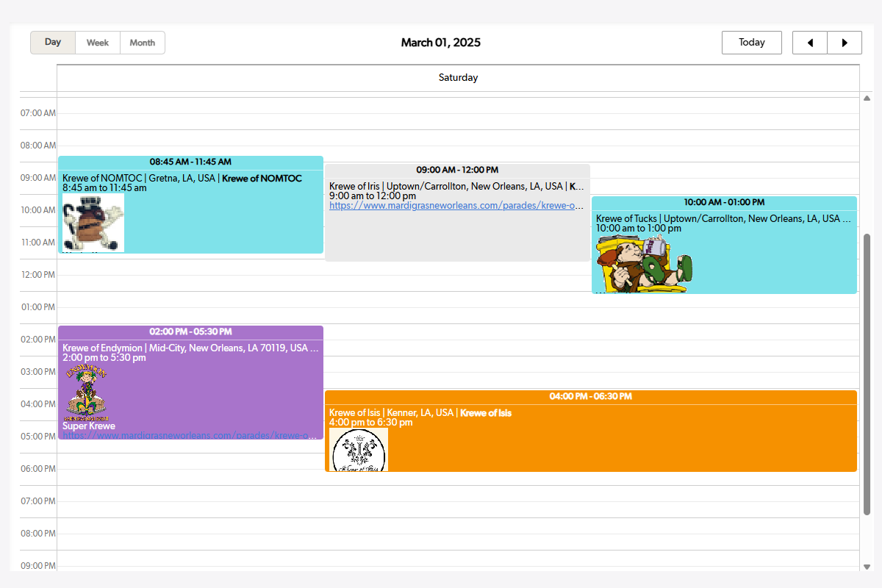The height and width of the screenshot is (588, 882).
Task: Open the Krewe of NOMTOC mascot image
Action: point(93,223)
